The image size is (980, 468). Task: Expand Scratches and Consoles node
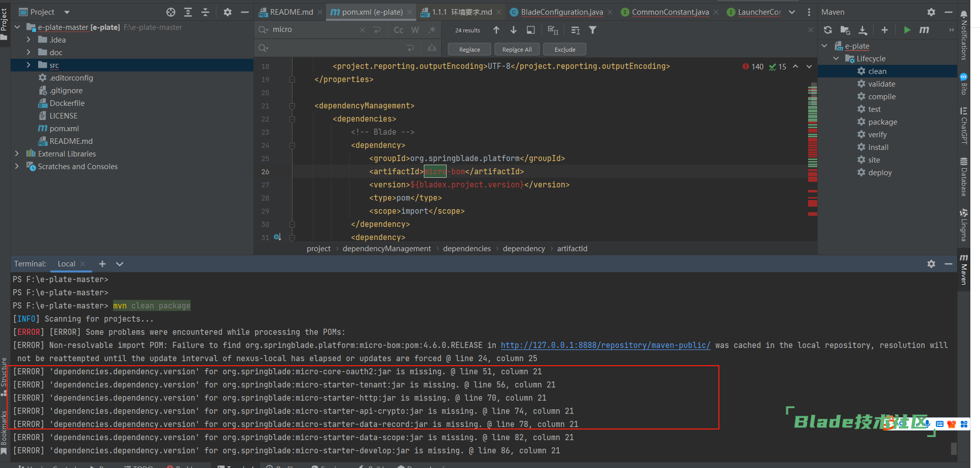tap(17, 166)
